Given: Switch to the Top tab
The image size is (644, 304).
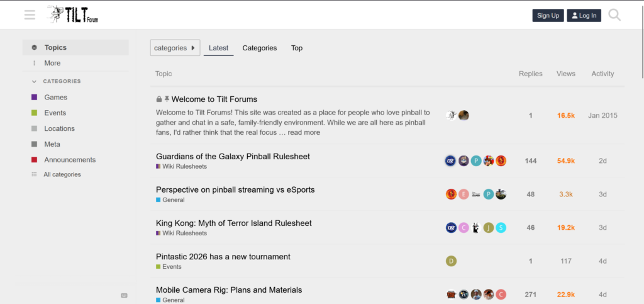Looking at the screenshot, I should pos(297,48).
